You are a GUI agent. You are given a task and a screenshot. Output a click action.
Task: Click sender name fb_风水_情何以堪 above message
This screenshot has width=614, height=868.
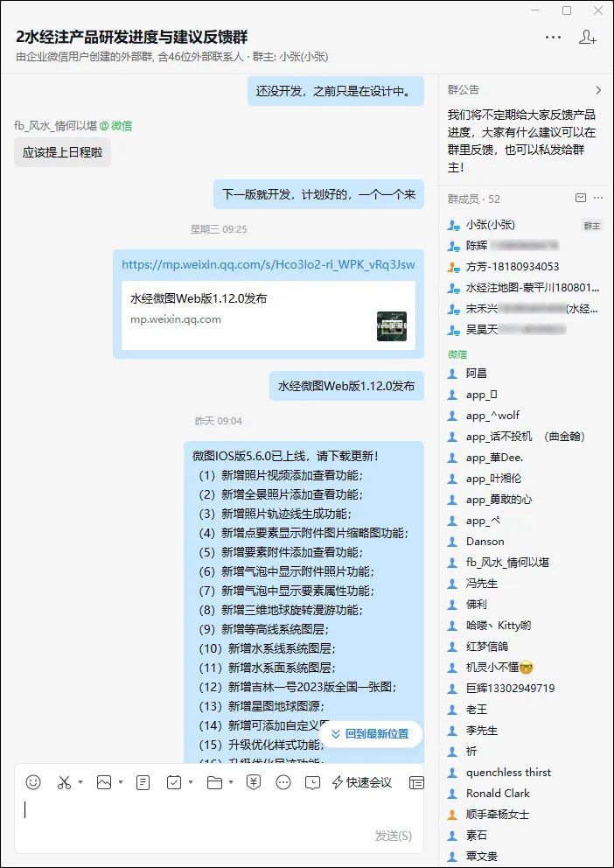click(x=57, y=126)
